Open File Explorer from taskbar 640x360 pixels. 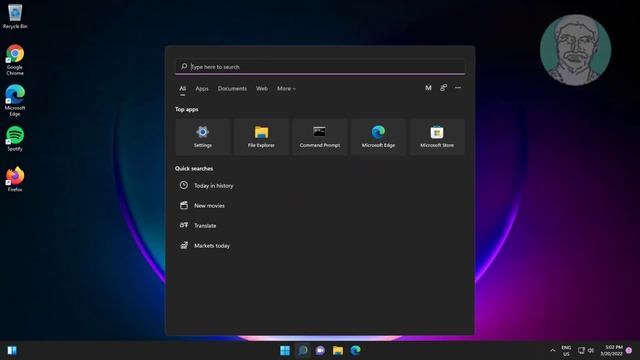pos(338,350)
